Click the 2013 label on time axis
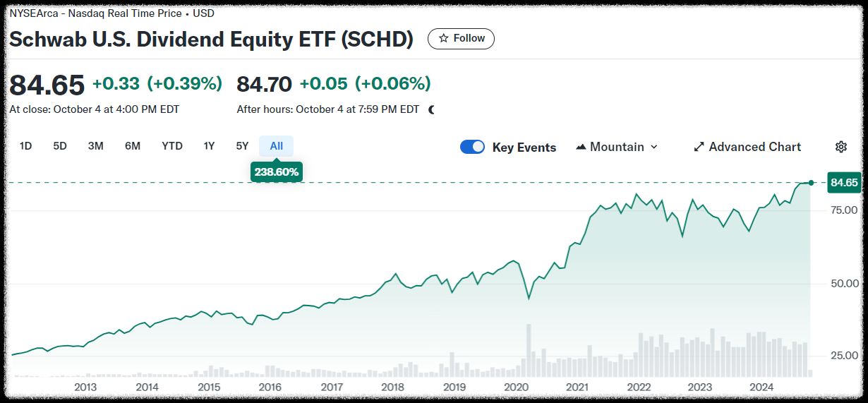 (x=85, y=387)
